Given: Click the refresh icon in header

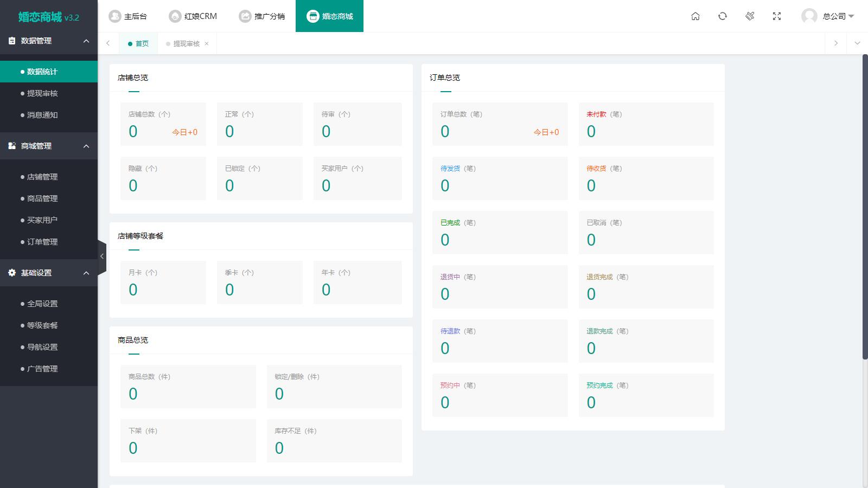Looking at the screenshot, I should (x=723, y=16).
